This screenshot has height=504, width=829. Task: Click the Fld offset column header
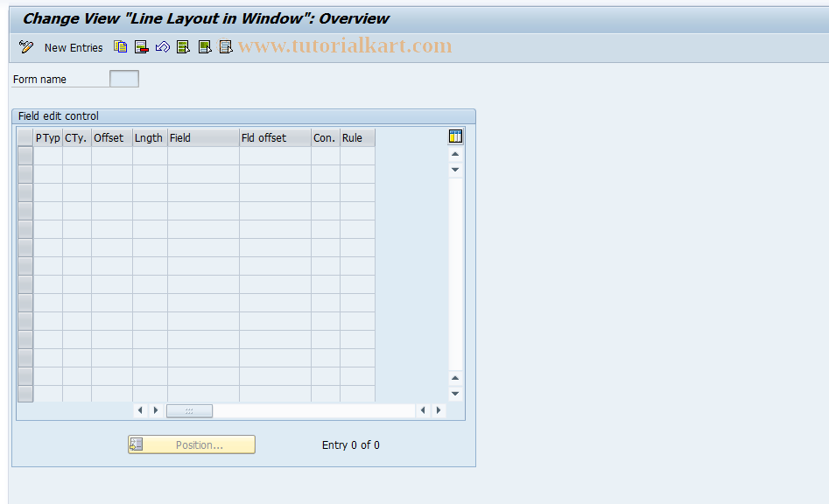(x=275, y=138)
